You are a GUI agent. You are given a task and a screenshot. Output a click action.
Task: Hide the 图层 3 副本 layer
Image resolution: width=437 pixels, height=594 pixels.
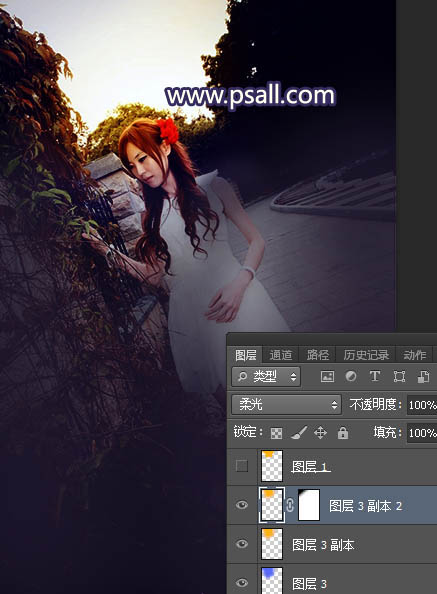(x=242, y=544)
